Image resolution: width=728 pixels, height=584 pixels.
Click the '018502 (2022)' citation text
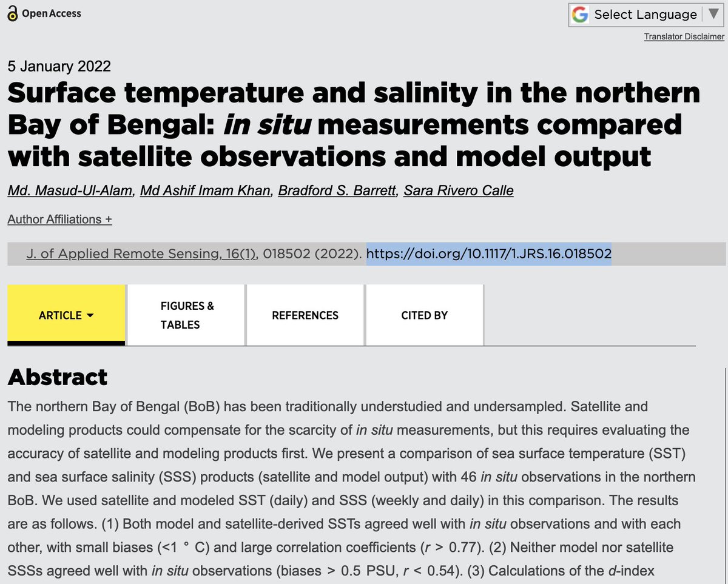[312, 254]
